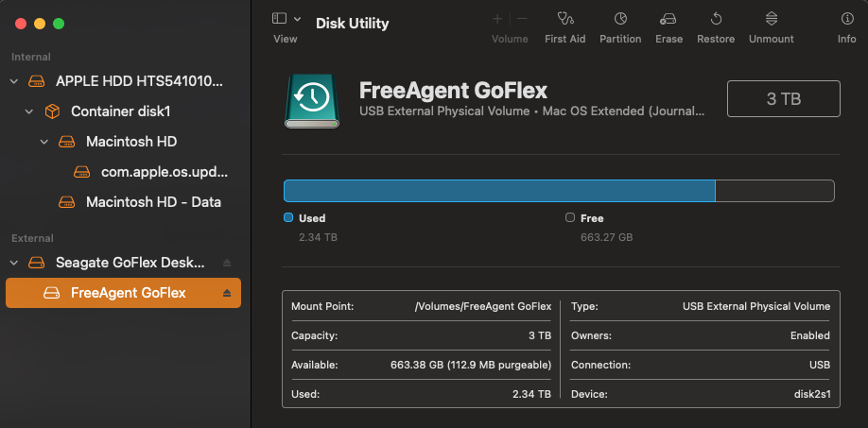Collapse the Container disk1 row
Screen dimensions: 868x428
pos(28,111)
